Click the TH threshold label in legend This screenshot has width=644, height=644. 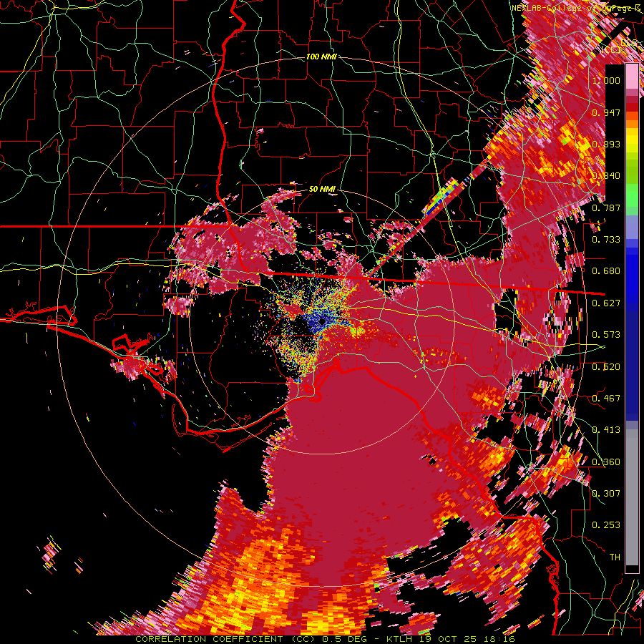[x=615, y=557]
